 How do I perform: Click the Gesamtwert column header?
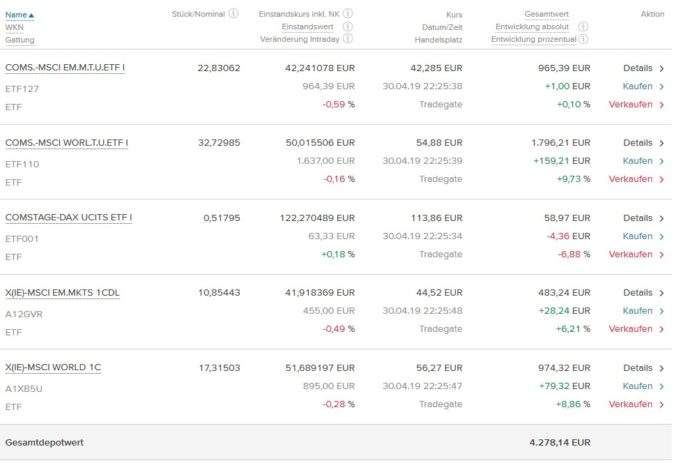(547, 14)
